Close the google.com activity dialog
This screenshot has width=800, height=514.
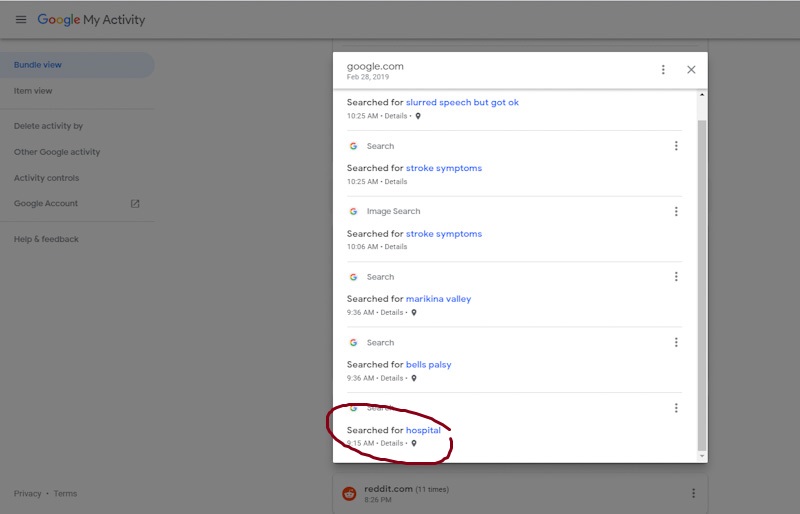click(691, 69)
